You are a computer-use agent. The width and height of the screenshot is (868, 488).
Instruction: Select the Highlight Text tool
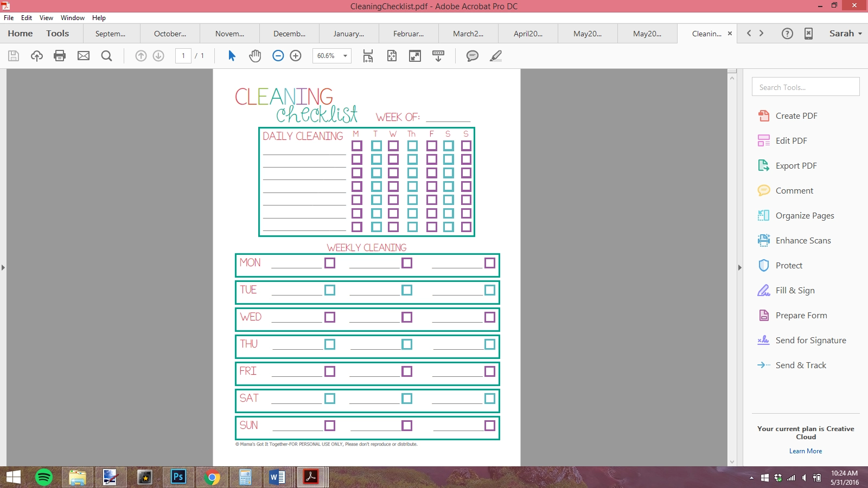[x=495, y=55]
